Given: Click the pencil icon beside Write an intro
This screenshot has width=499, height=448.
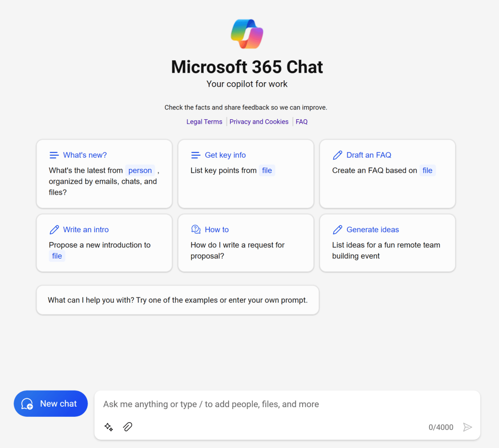Looking at the screenshot, I should coord(54,230).
